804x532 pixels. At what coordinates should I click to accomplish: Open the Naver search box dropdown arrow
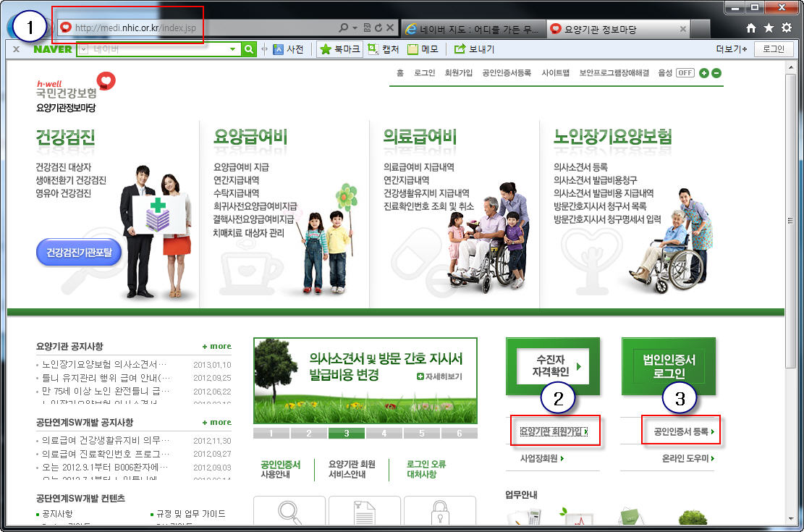(x=233, y=49)
